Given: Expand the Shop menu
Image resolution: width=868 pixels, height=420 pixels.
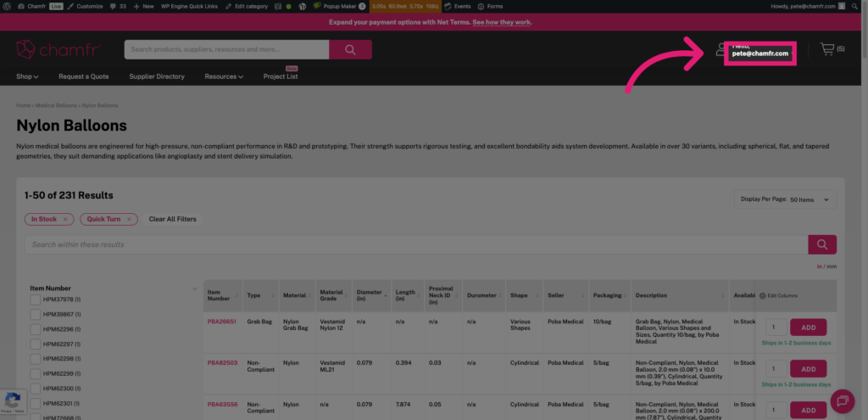Looking at the screenshot, I should 27,76.
